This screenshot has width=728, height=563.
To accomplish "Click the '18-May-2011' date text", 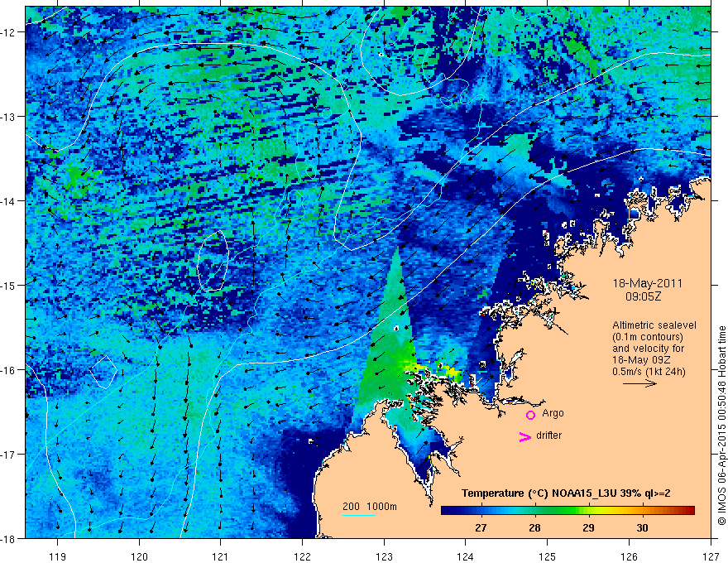I will (x=647, y=283).
